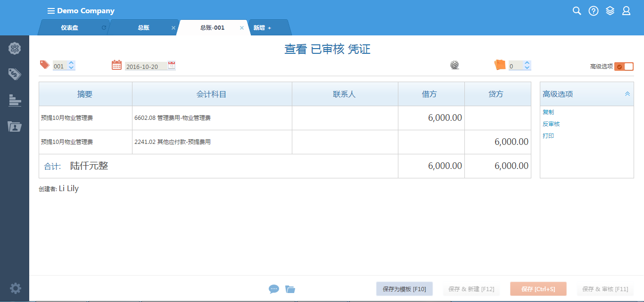Click the 摘要 column header
The height and width of the screenshot is (302, 644).
click(85, 94)
